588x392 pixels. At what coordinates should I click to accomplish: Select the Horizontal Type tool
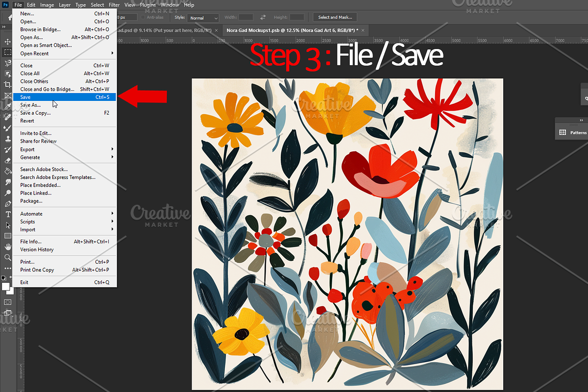coord(7,214)
